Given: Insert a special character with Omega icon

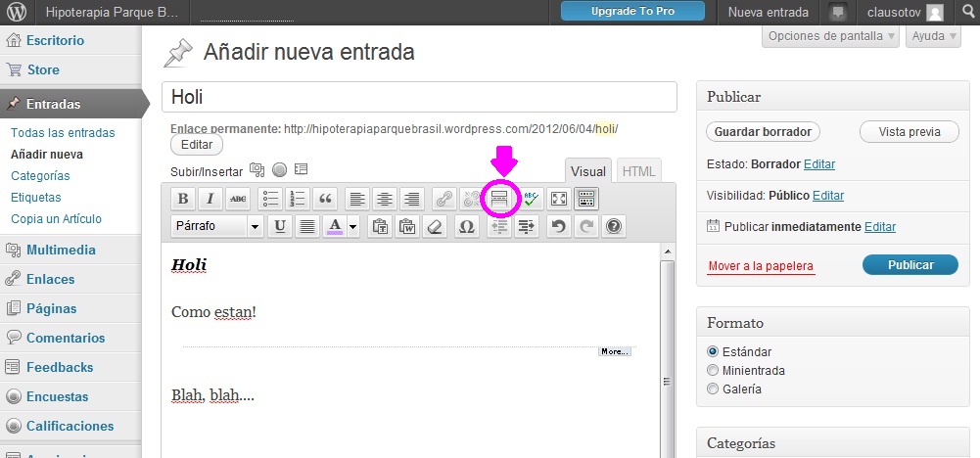Looking at the screenshot, I should coord(467,226).
